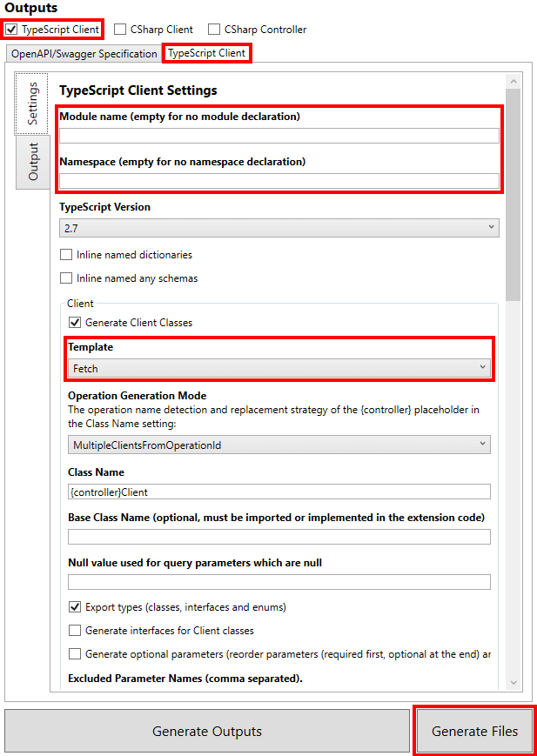Open the Operation Generation Mode dropdown
Viewport: 537px width, 756px height.
(x=279, y=445)
